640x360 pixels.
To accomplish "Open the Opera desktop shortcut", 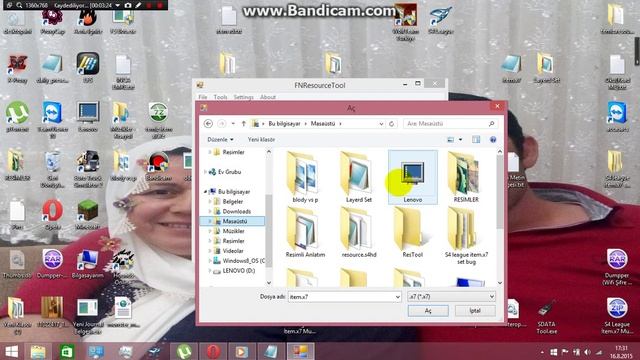I will tap(53, 214).
